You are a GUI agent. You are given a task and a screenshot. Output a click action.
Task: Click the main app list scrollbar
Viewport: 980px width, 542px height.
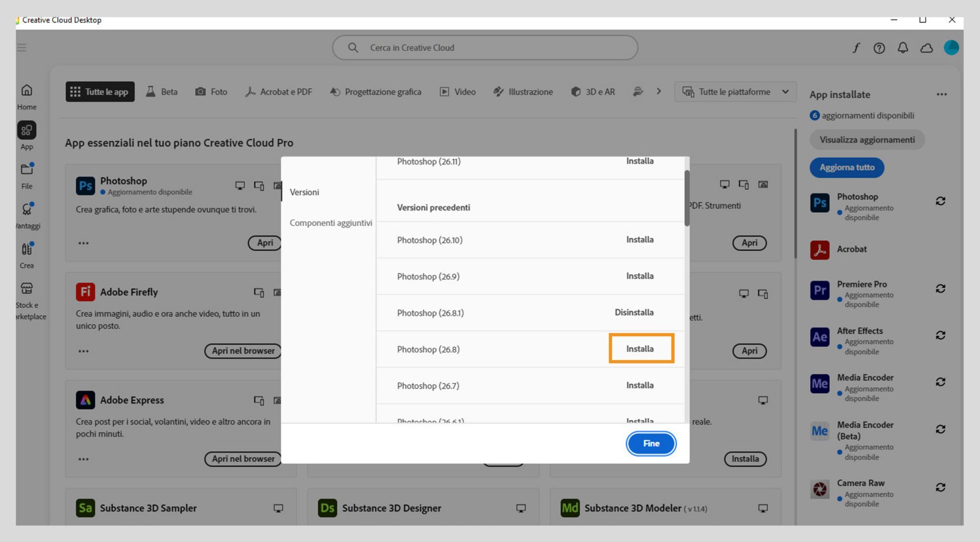click(x=795, y=194)
